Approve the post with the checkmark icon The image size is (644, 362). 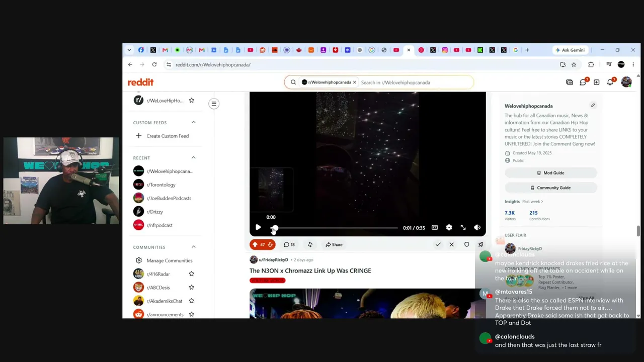click(438, 245)
